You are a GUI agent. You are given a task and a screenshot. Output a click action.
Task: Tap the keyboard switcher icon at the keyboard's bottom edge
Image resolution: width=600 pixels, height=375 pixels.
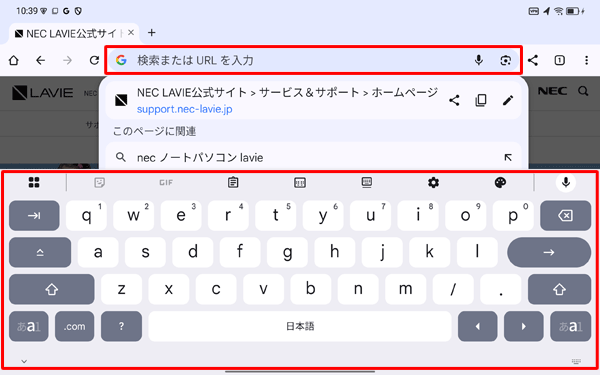coord(576,361)
